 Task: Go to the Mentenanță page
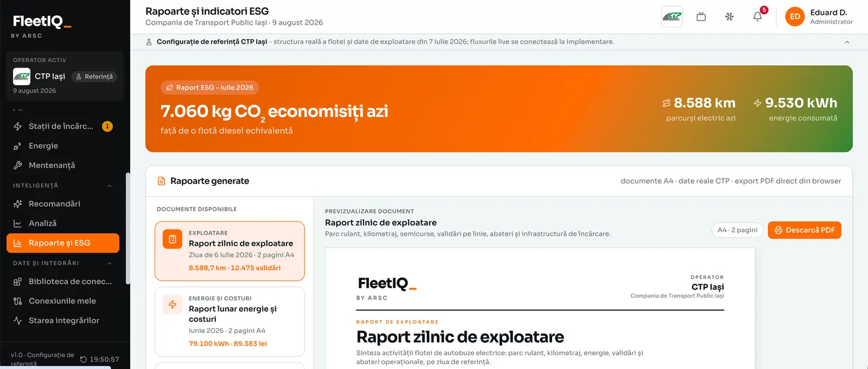pyautogui.click(x=63, y=165)
